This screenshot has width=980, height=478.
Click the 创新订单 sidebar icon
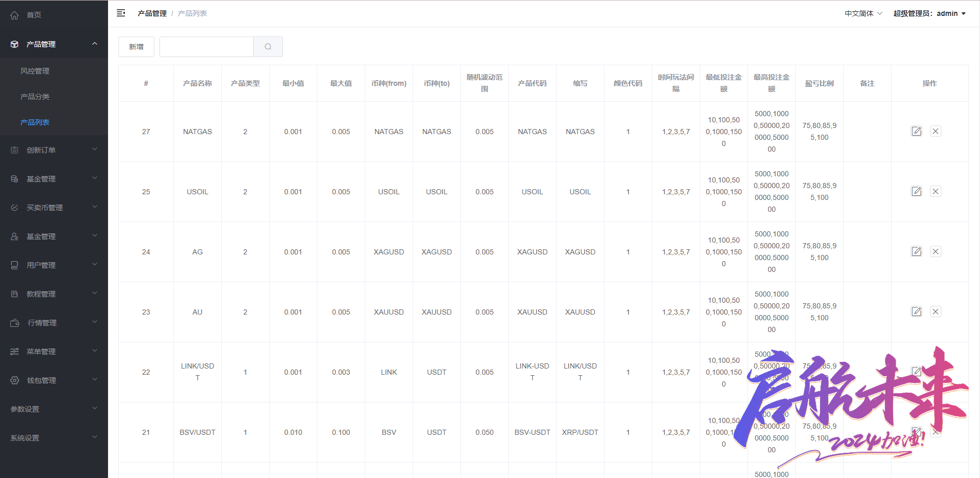[x=14, y=150]
